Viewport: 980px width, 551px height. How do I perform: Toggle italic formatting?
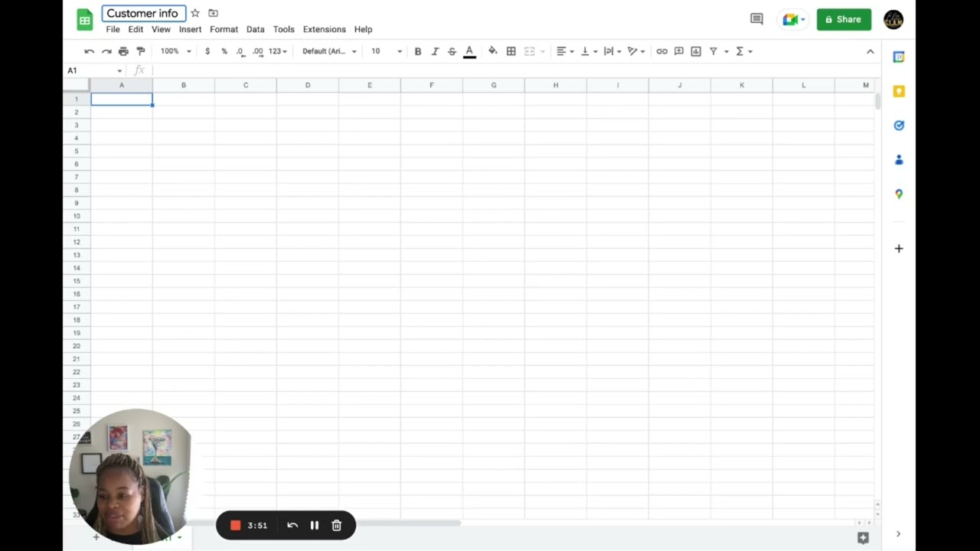[x=435, y=51]
